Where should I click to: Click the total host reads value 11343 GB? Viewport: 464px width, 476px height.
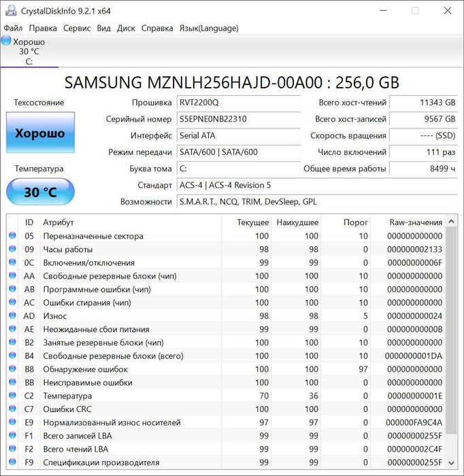[423, 102]
